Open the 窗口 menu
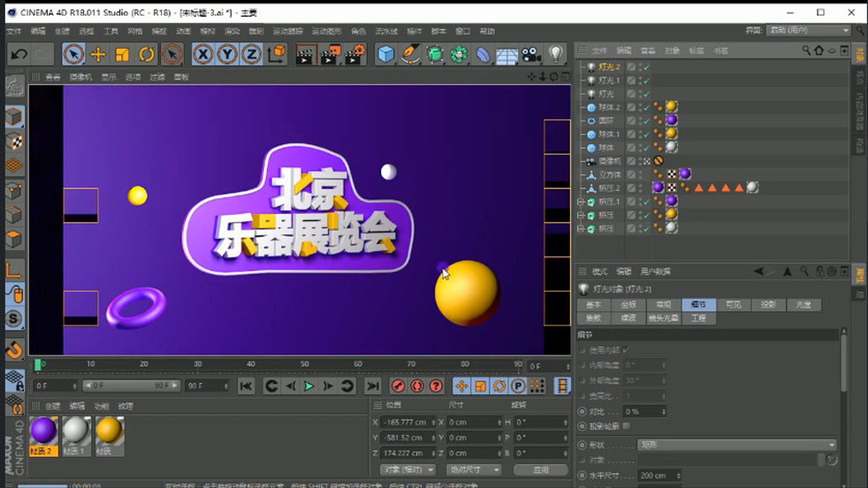Viewport: 868px width, 488px height. (462, 31)
